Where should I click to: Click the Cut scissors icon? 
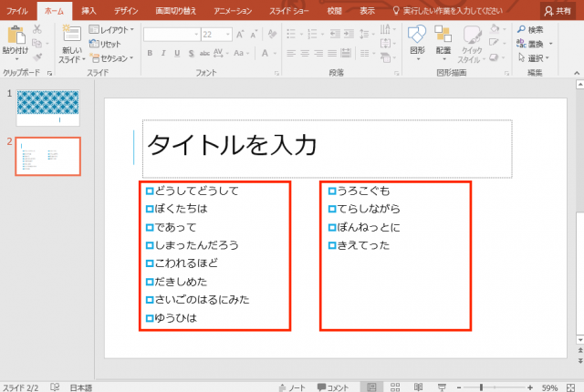(37, 30)
